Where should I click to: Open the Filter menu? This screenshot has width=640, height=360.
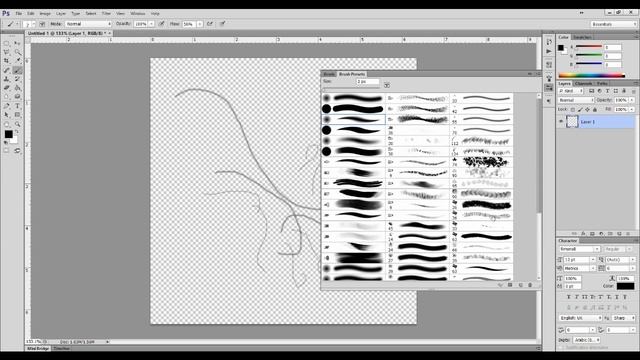[x=106, y=13]
